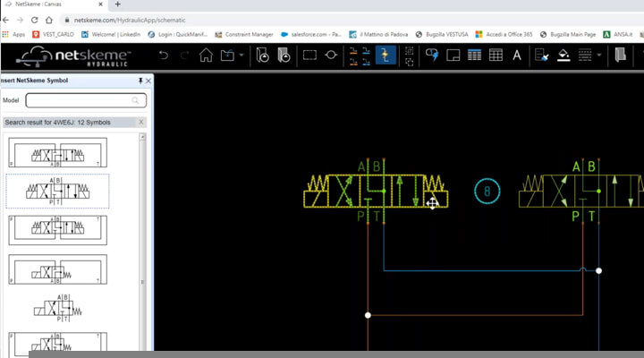Click the white junction node on orange line
The width and height of the screenshot is (644, 358).
coord(368,315)
